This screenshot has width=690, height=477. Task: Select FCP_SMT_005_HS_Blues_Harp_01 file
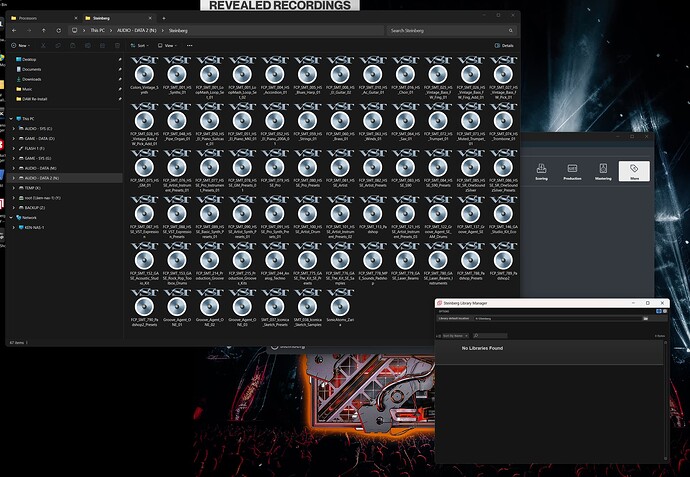(x=308, y=75)
